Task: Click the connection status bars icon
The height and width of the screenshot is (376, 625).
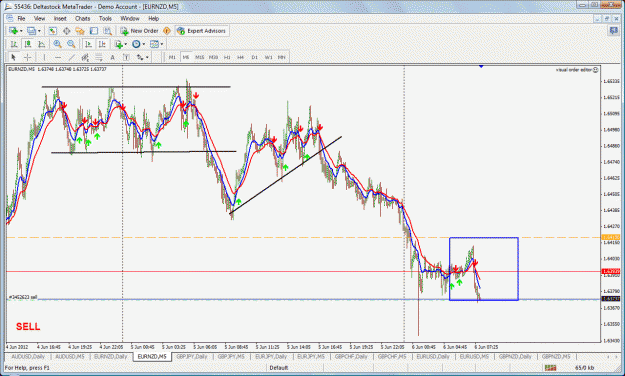Action: [550, 368]
